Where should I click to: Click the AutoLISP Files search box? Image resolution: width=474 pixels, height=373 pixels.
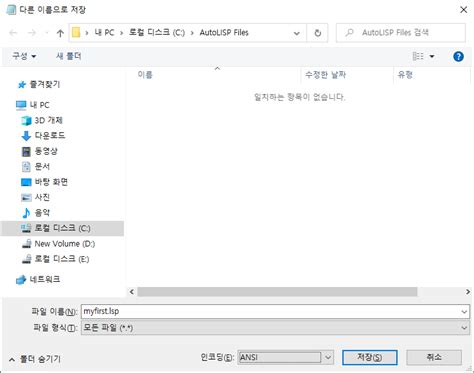coord(400,33)
